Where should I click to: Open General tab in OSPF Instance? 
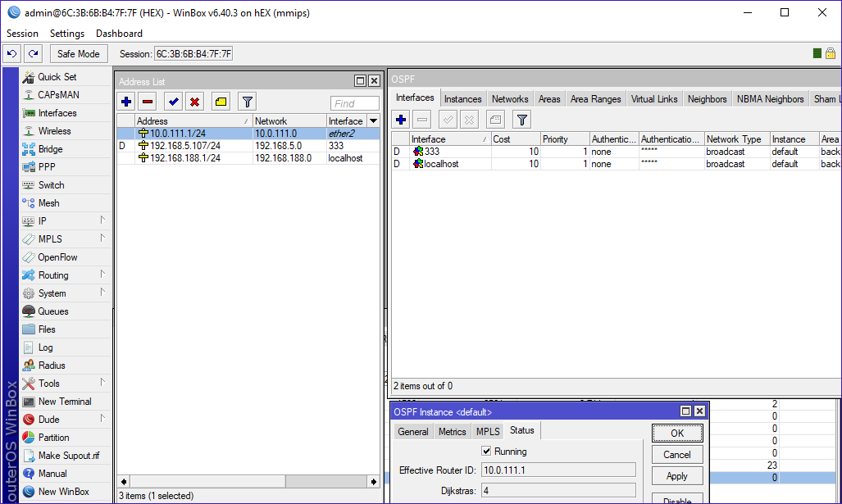point(413,432)
